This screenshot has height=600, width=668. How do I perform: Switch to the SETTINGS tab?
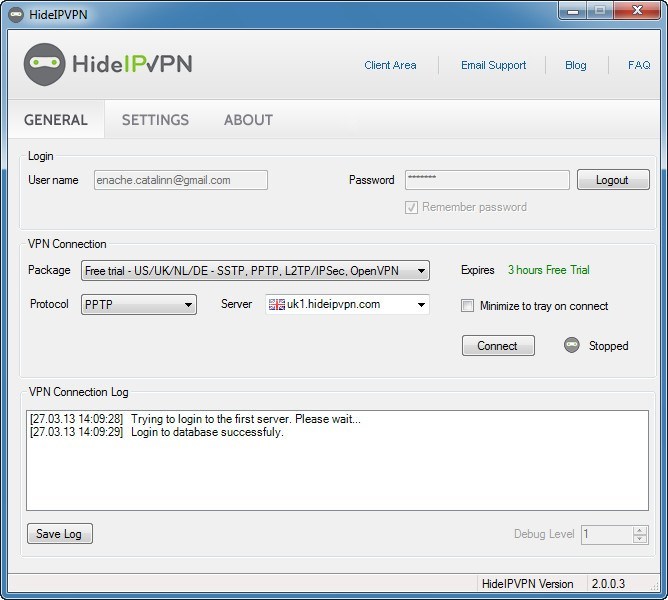155,120
